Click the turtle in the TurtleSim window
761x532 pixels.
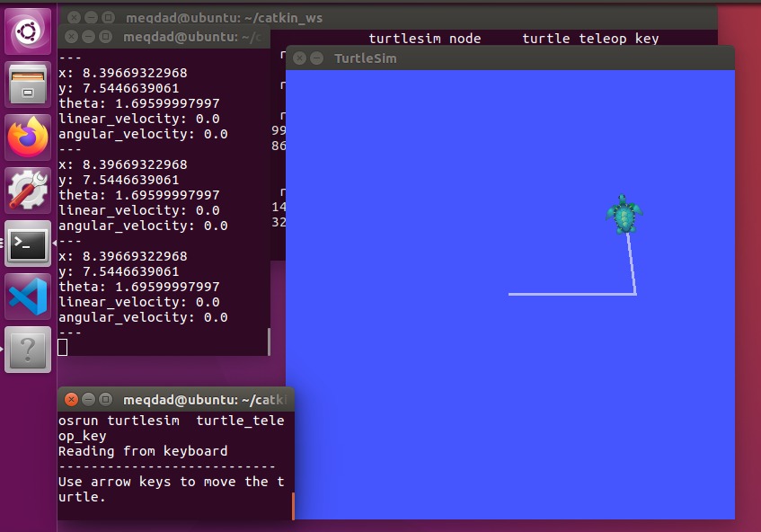(x=624, y=214)
